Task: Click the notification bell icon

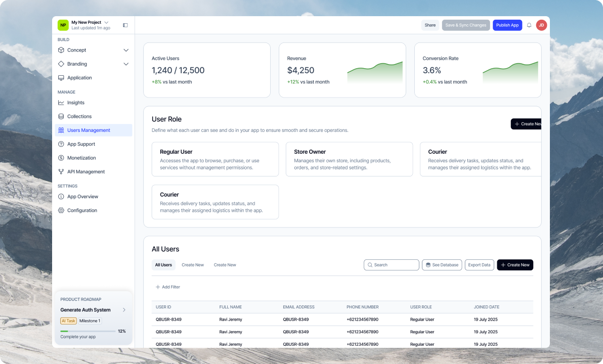Action: point(529,25)
